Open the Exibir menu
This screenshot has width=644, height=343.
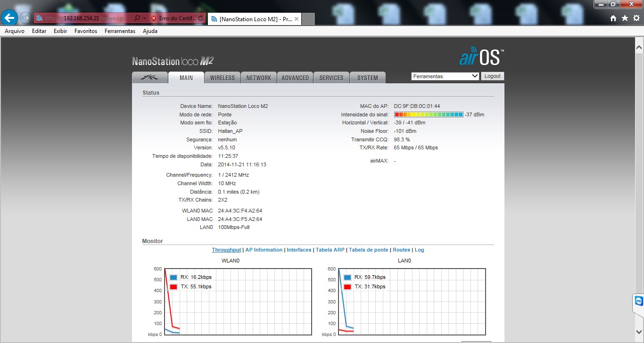pos(60,31)
